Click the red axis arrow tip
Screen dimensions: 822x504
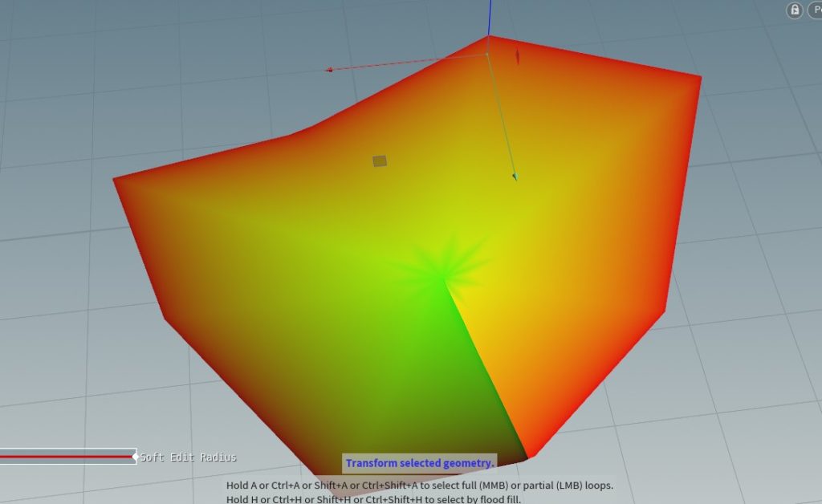[329, 70]
